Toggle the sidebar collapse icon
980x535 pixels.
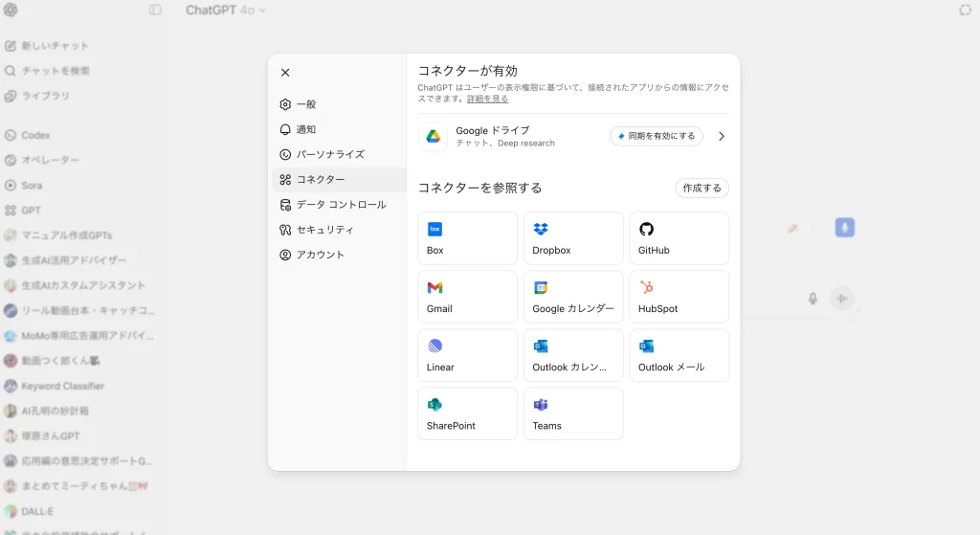[156, 10]
